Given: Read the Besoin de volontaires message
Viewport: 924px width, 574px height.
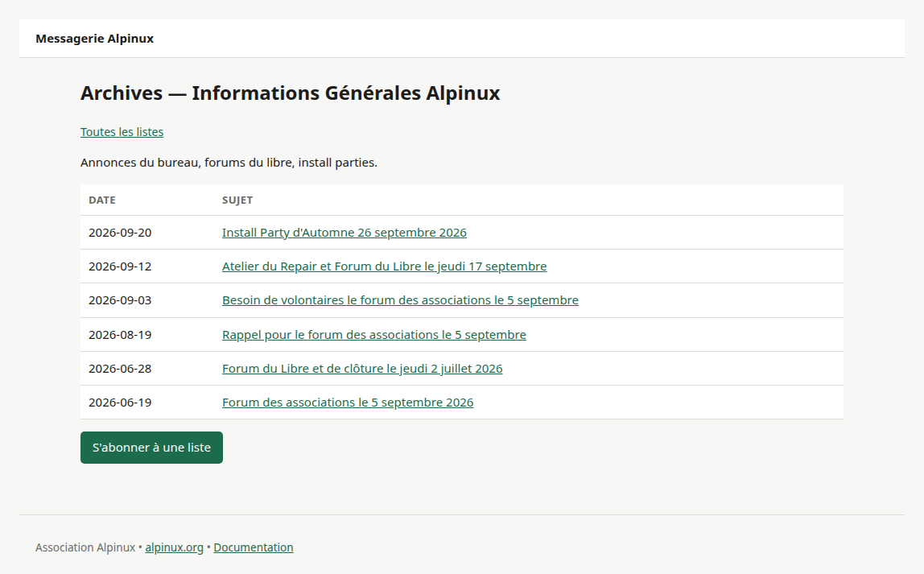Looking at the screenshot, I should 400,300.
